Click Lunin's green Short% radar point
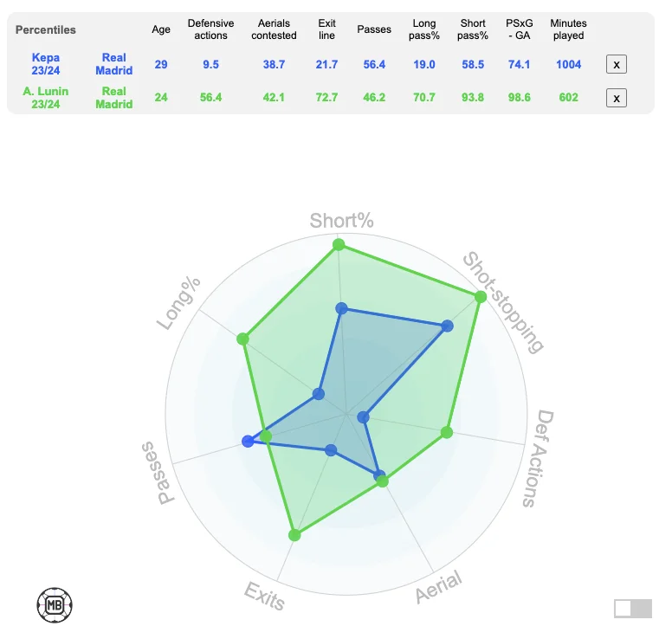 [x=339, y=245]
